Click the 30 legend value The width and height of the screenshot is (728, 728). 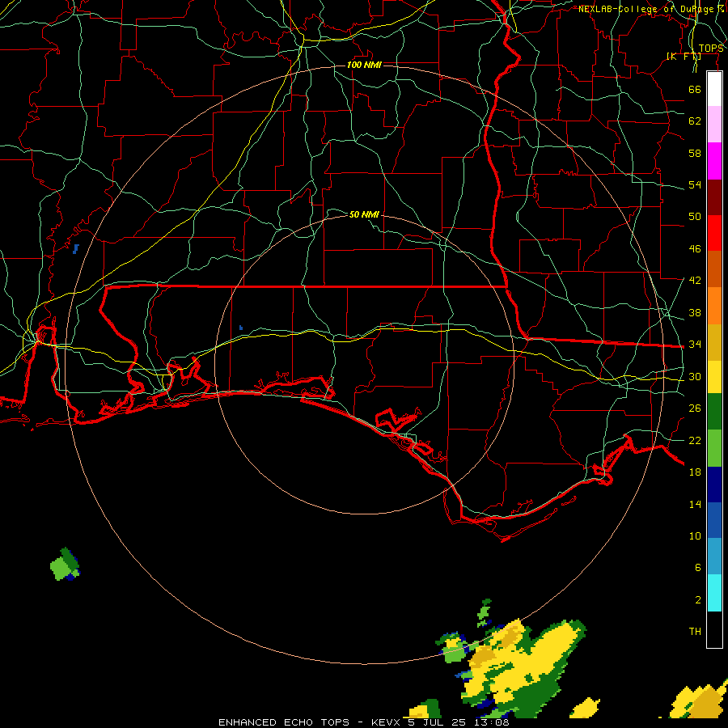pyautogui.click(x=695, y=376)
